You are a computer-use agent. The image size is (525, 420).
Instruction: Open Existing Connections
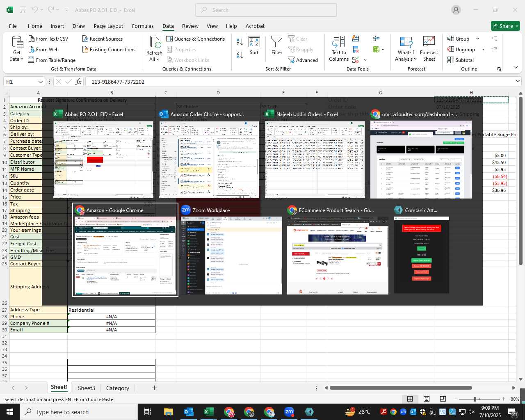coord(109,49)
